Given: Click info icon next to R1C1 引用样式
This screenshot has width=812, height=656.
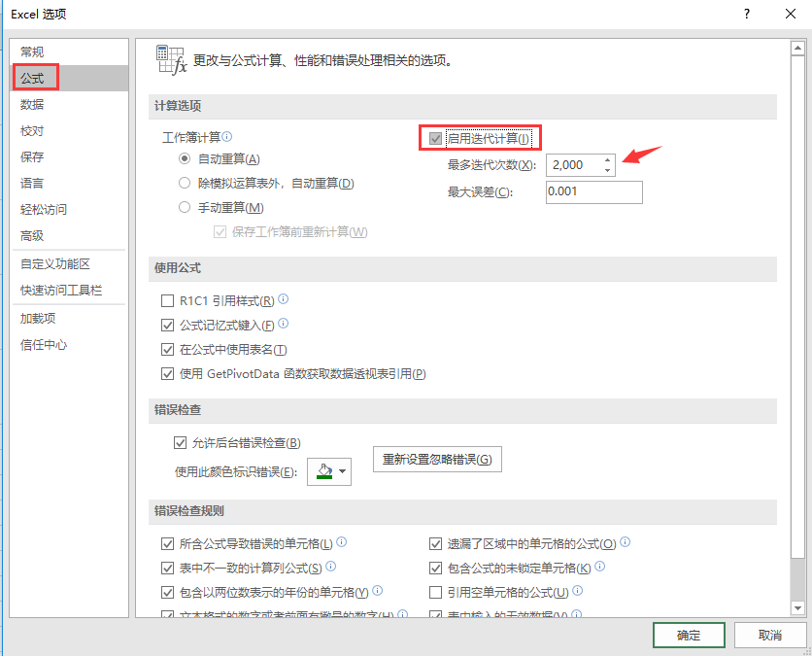Looking at the screenshot, I should click(284, 298).
